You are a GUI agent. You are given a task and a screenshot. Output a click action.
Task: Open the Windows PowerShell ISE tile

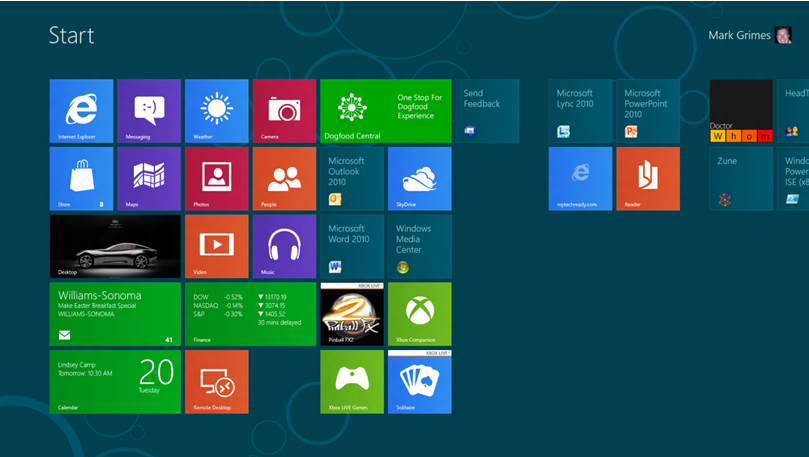point(793,178)
